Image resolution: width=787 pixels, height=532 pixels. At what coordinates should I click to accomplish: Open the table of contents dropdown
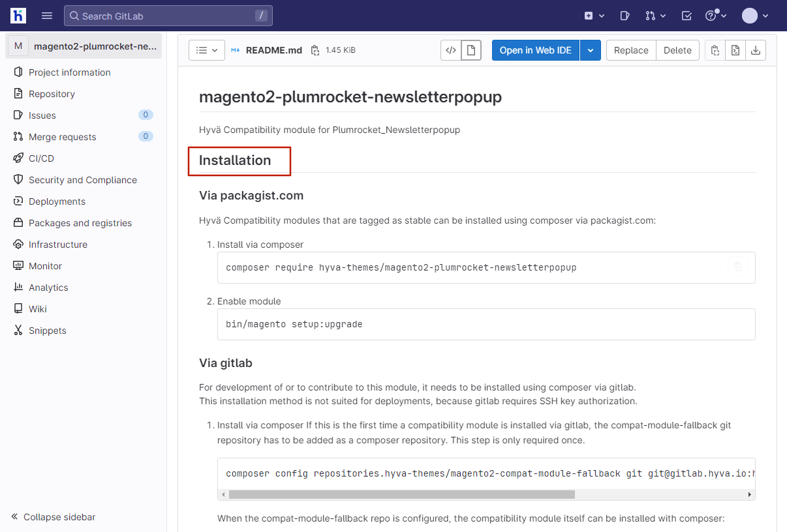(x=207, y=50)
